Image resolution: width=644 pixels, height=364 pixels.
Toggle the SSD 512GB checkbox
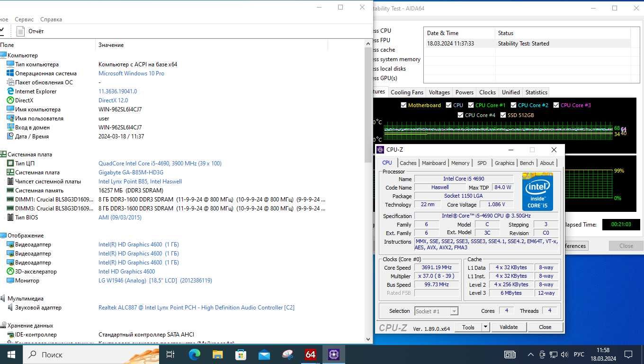pyautogui.click(x=503, y=115)
